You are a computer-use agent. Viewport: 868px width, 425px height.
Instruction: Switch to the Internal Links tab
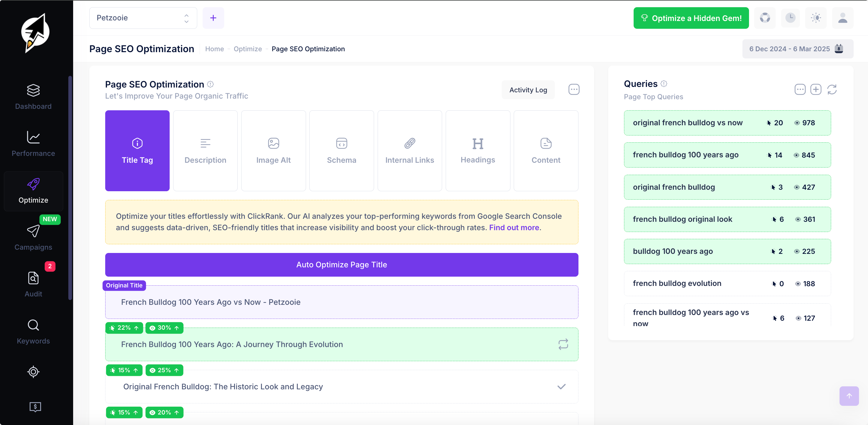pos(409,151)
